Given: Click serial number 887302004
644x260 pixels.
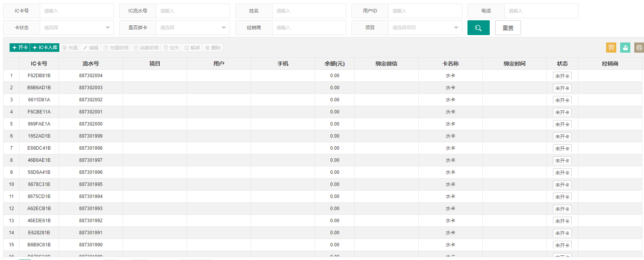Looking at the screenshot, I should point(91,76).
